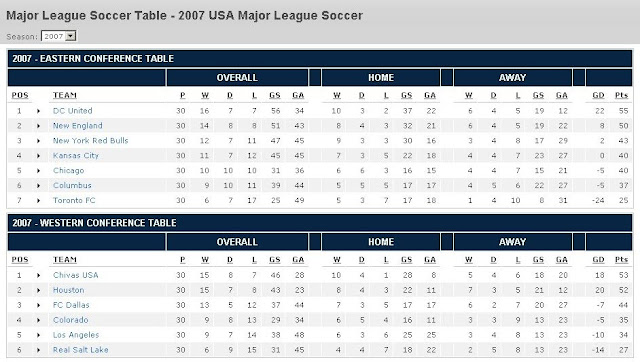Select the Western Conference HOME section header
Image resolution: width=640 pixels, height=362 pixels.
[x=381, y=242]
